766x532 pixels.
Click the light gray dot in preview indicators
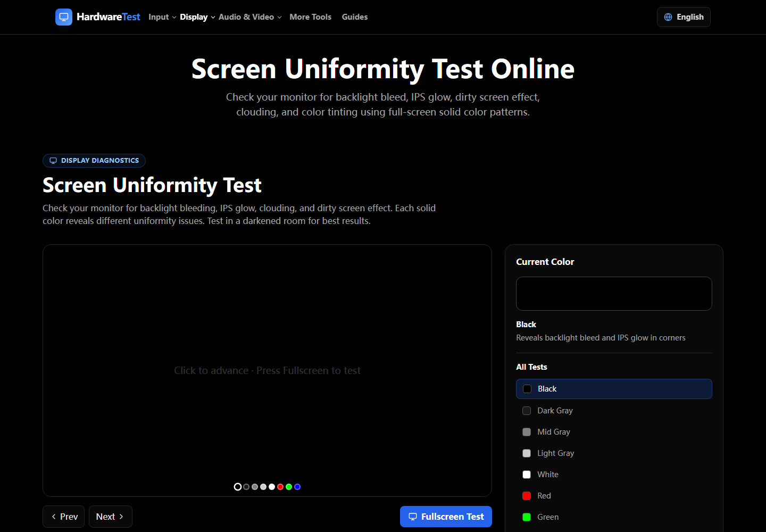tap(263, 487)
